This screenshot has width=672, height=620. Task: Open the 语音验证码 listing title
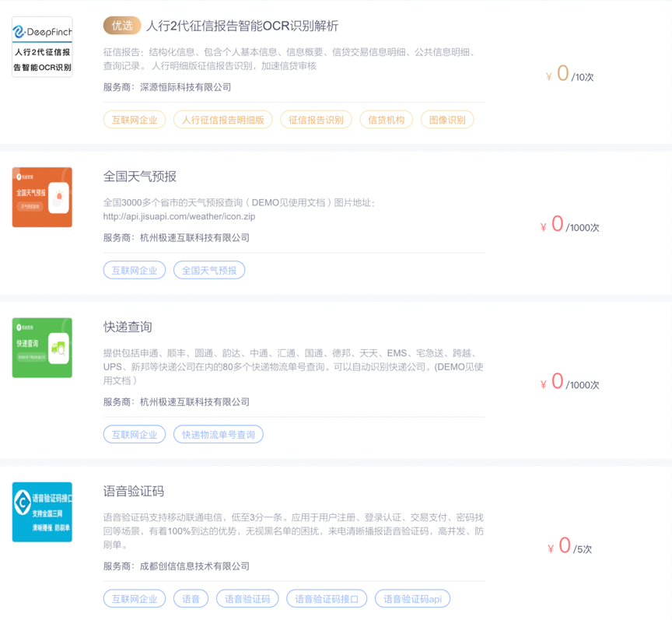tap(134, 491)
